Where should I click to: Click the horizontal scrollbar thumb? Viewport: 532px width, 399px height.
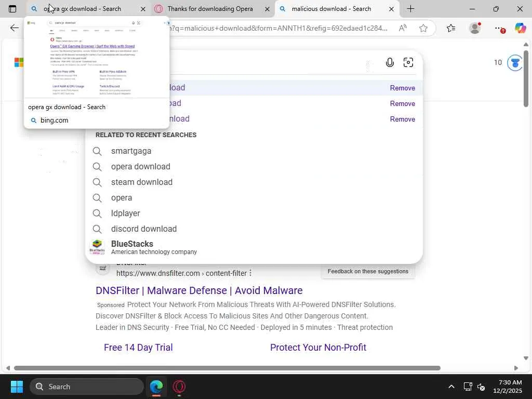pyautogui.click(x=227, y=368)
